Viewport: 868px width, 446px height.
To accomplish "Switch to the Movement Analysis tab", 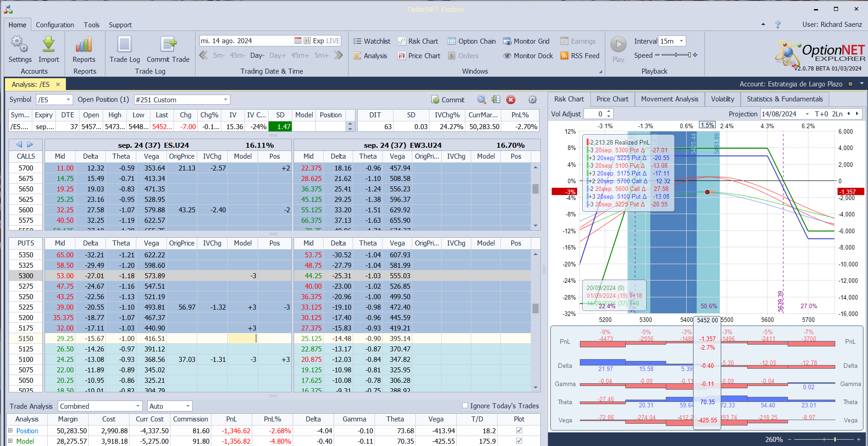I will click(x=669, y=99).
